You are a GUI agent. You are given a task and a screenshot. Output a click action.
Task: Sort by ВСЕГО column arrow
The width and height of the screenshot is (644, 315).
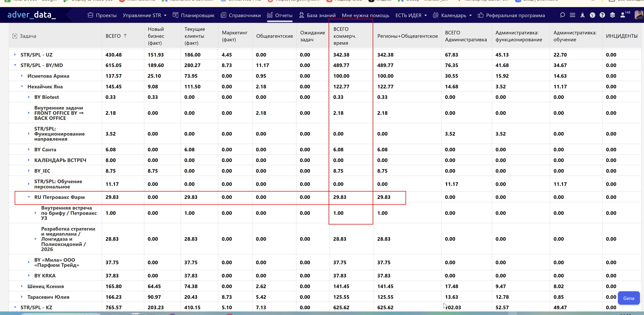(125, 36)
